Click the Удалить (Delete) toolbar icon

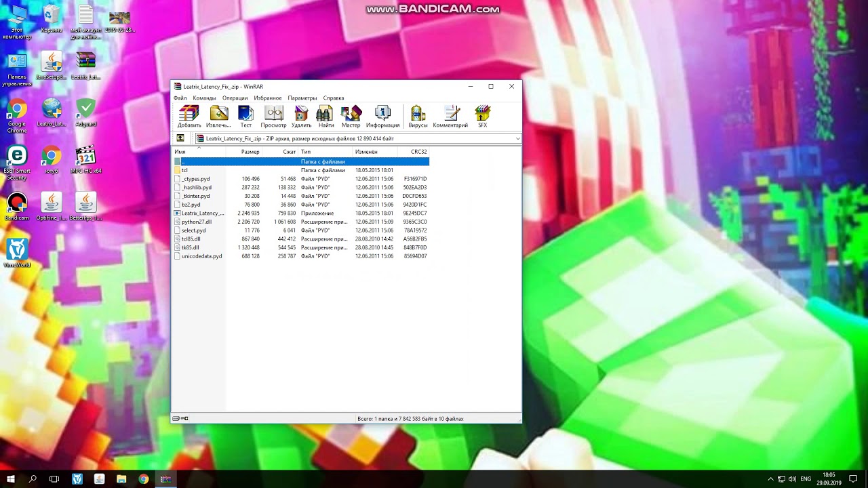(301, 117)
